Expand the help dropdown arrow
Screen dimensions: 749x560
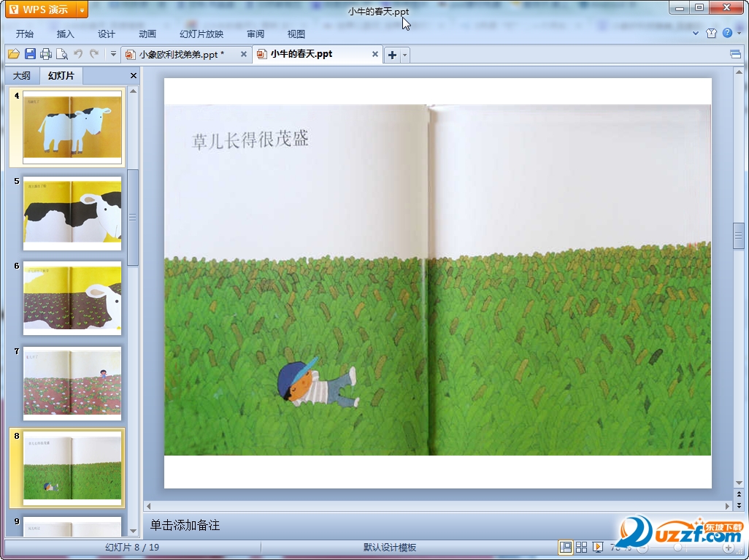pyautogui.click(x=739, y=33)
